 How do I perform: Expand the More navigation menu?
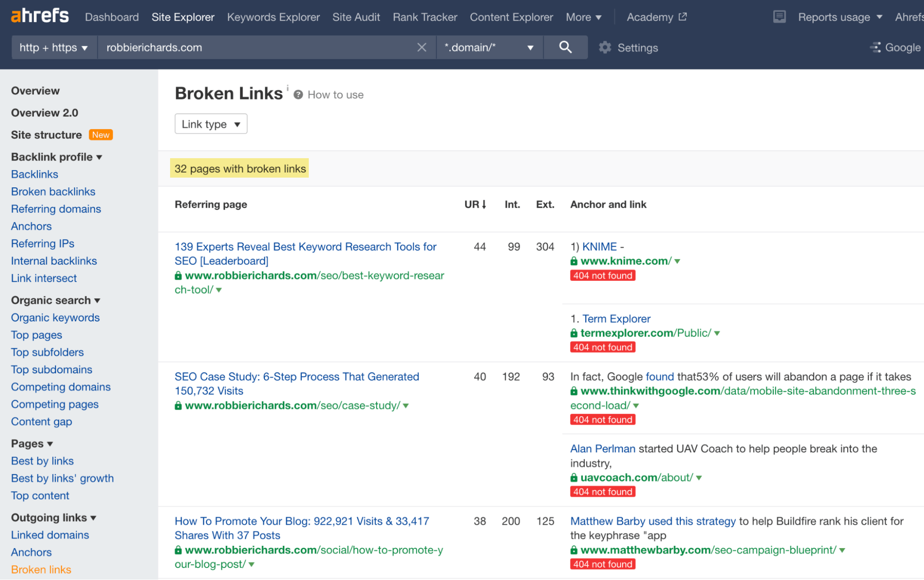[x=584, y=17]
